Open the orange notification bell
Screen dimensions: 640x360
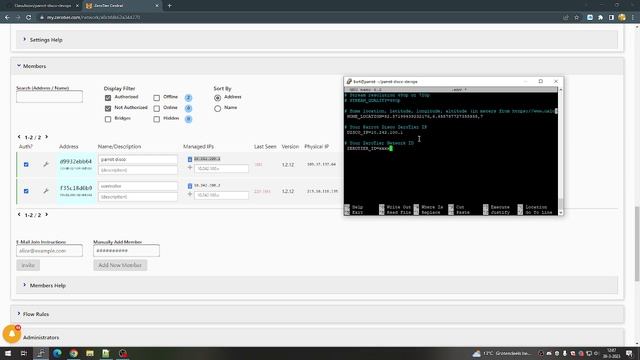[12, 334]
